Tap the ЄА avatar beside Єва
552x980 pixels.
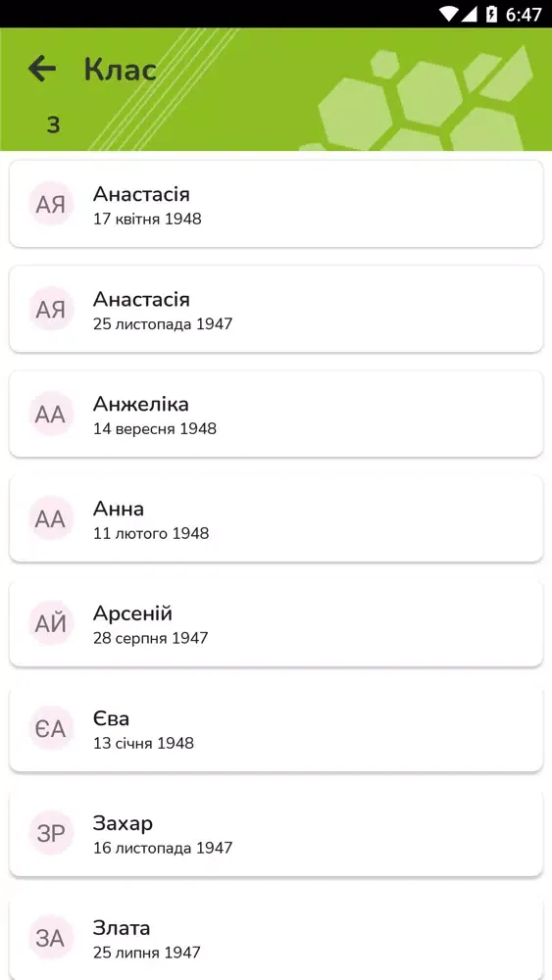click(x=51, y=728)
